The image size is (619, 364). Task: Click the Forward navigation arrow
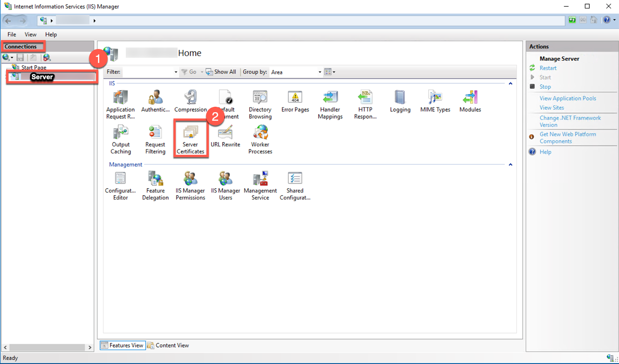click(23, 21)
